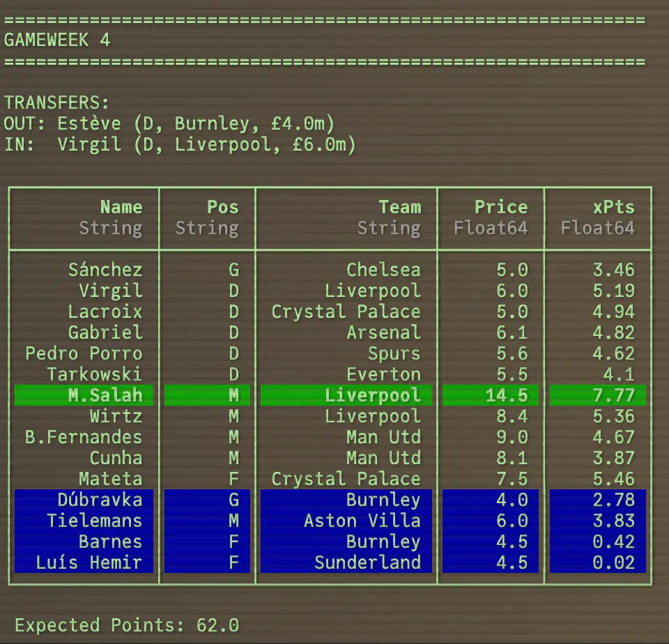Click Arsenal in the Team column
669x644 pixels.
click(383, 332)
